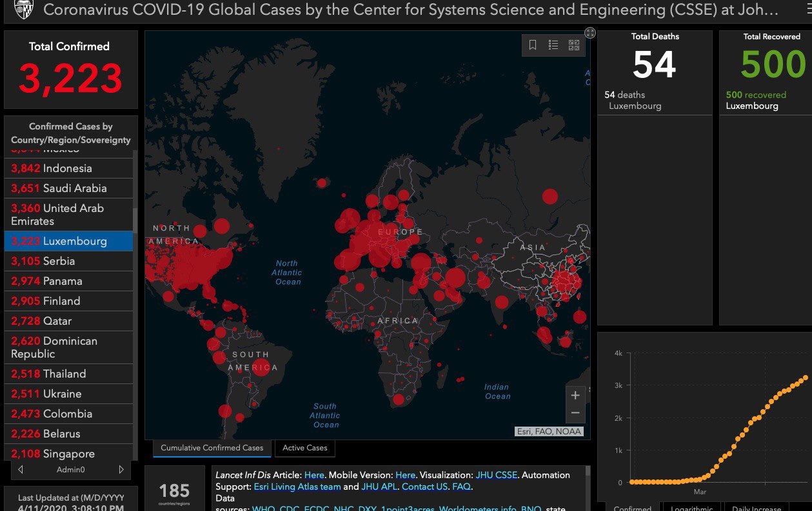Viewport: 812px width, 511px height.
Task: Show the map legend list icon
Action: click(x=553, y=45)
